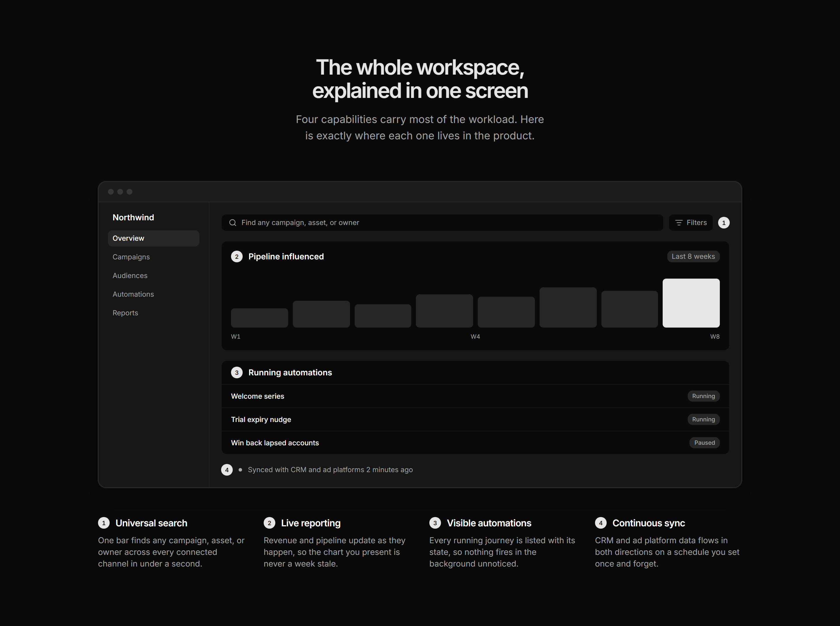This screenshot has height=626, width=840.
Task: Open Campaigns in the sidebar
Action: (154, 257)
